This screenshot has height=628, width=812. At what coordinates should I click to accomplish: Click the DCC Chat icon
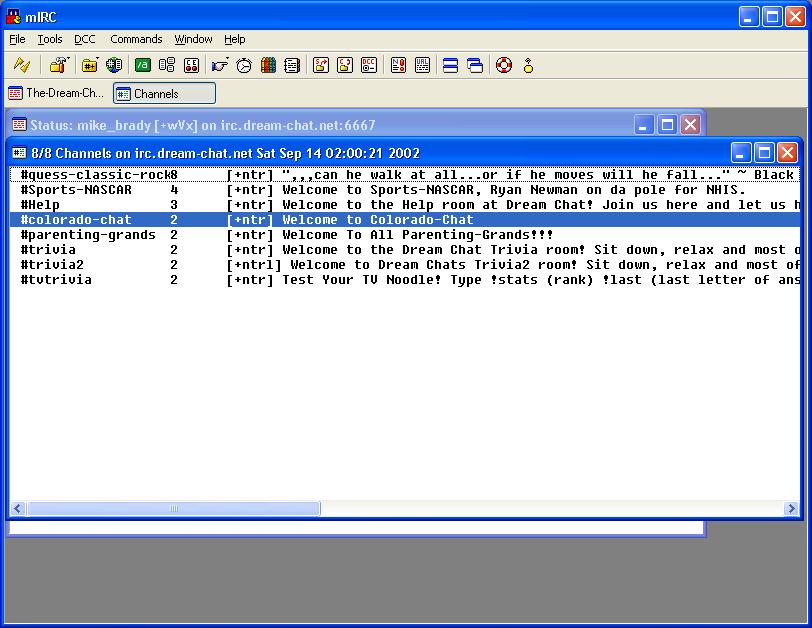click(x=345, y=65)
